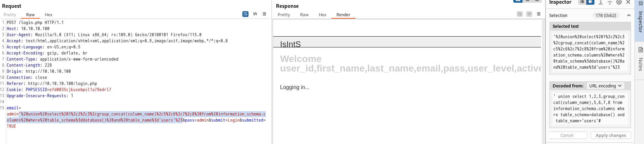644x144 pixels.
Task: Dock Inspector panel on the right side
Action: tap(590, 2)
